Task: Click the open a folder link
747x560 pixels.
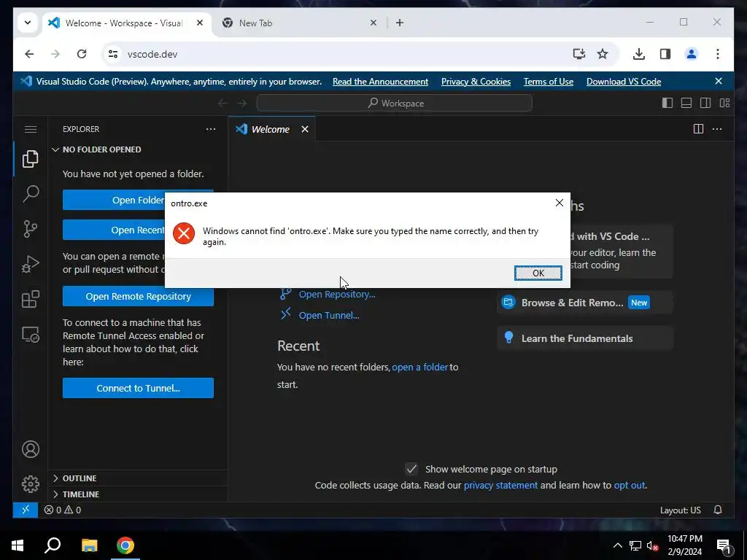Action: (x=419, y=367)
